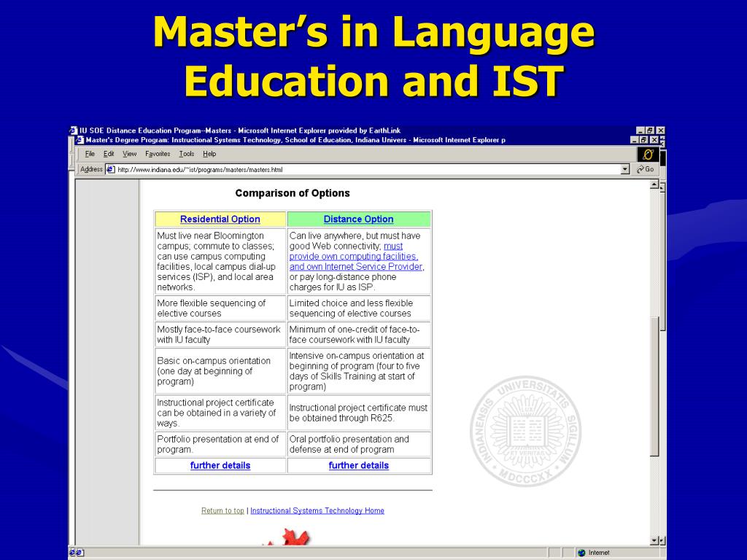The width and height of the screenshot is (747, 560).
Task: Click 'Must live near Bloomington campus' cell
Action: pos(220,262)
